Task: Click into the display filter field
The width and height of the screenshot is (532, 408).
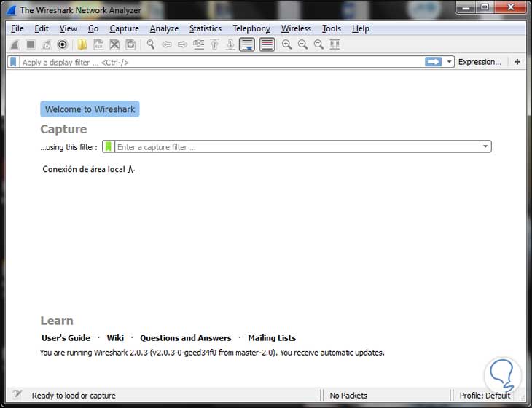Action: (x=222, y=62)
